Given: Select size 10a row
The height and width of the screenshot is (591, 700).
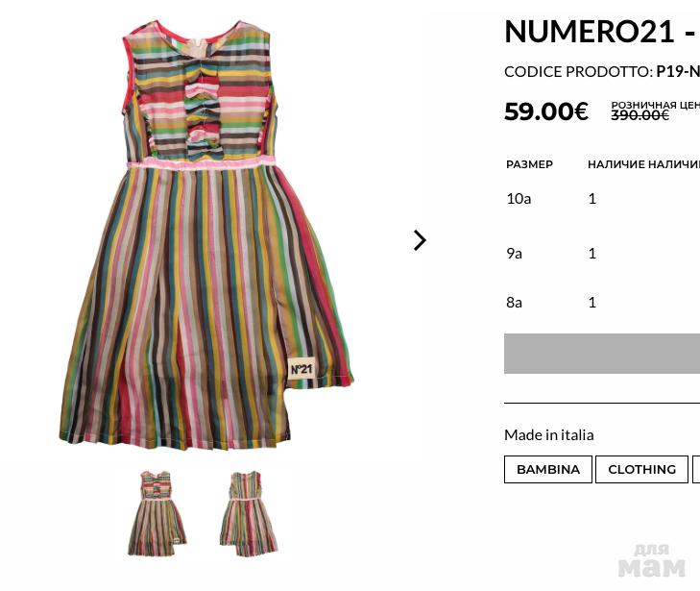Looking at the screenshot, I should [602, 198].
